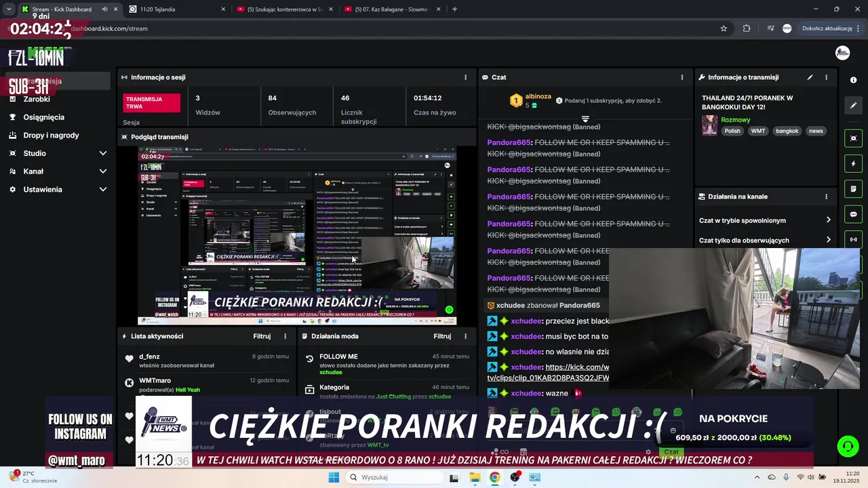The width and height of the screenshot is (868, 488).
Task: Click the Osiągnięcia trophy icon
Action: 12,117
